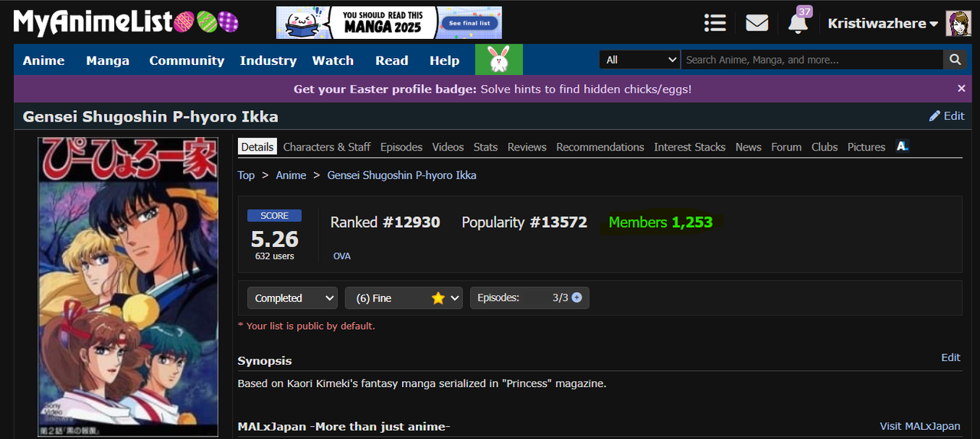Screen dimensions: 980x439
Task: Click the Synopsis heading
Action: tap(264, 361)
